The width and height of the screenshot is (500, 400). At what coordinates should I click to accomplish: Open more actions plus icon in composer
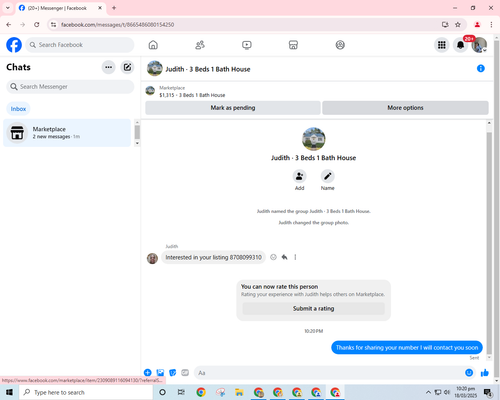click(148, 373)
